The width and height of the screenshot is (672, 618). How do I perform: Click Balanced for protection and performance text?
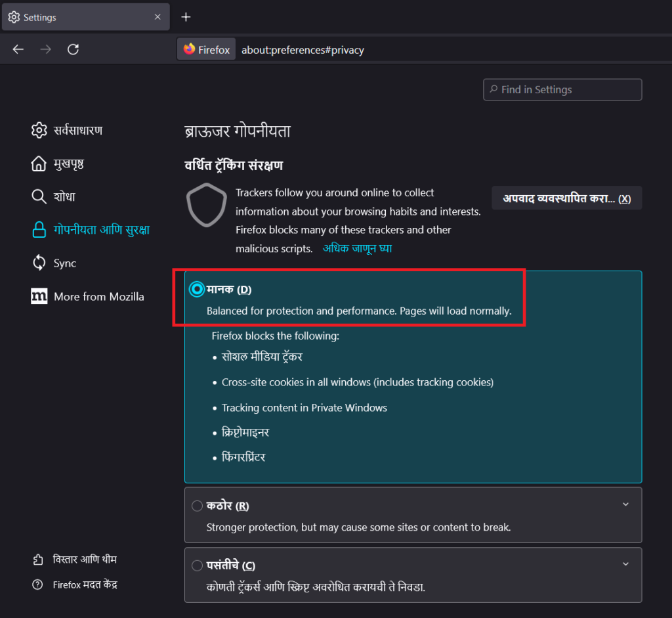[359, 311]
